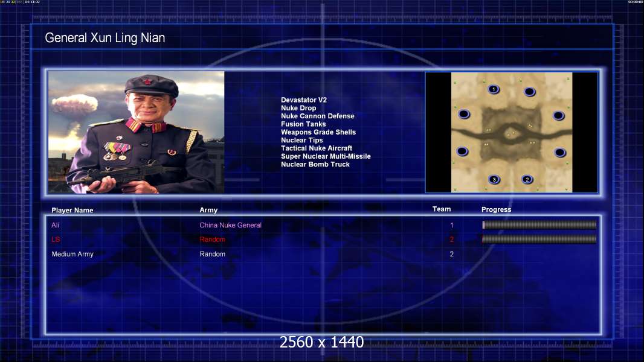
Task: Click the 'General Xun Ling Nian' title
Action: (x=105, y=38)
